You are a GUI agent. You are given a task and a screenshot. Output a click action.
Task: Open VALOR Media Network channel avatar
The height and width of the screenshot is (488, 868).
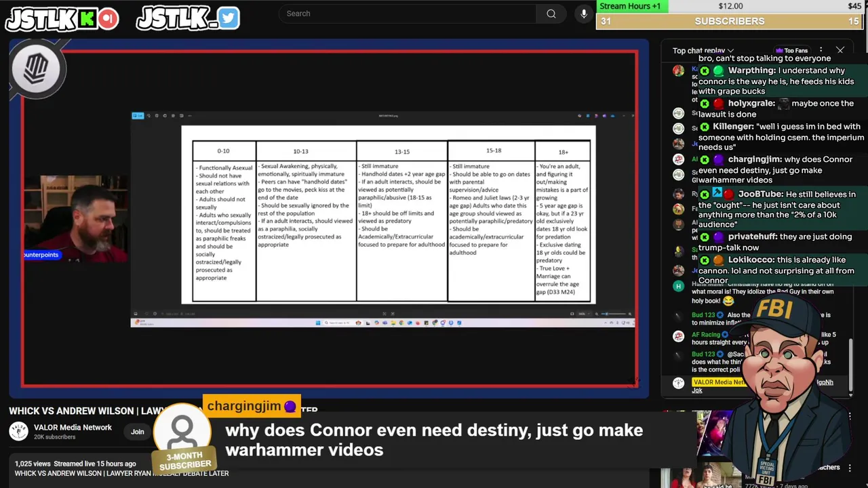pyautogui.click(x=19, y=431)
